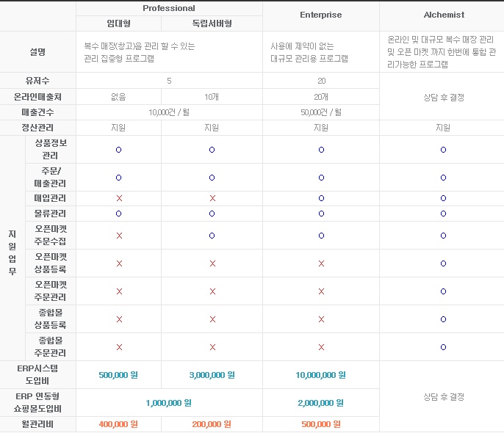Select the Enterprise column header
Screen dimensions: 504x433
click(321, 15)
